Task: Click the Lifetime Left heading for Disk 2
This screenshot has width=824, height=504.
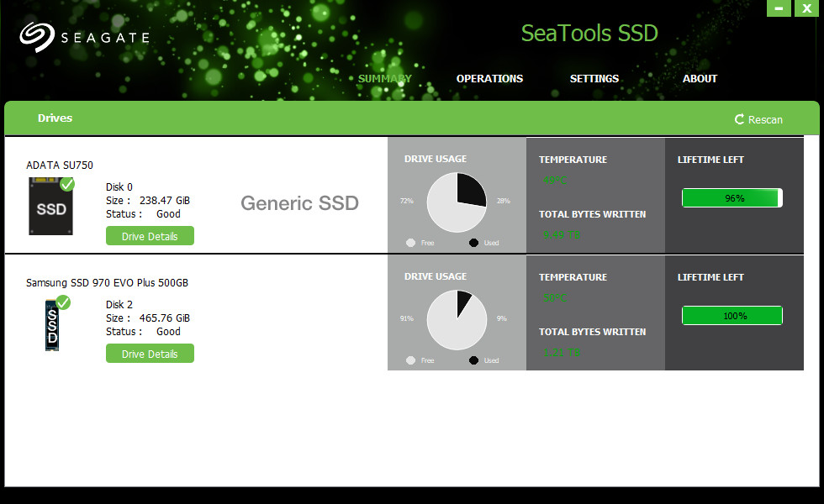Action: (x=710, y=277)
